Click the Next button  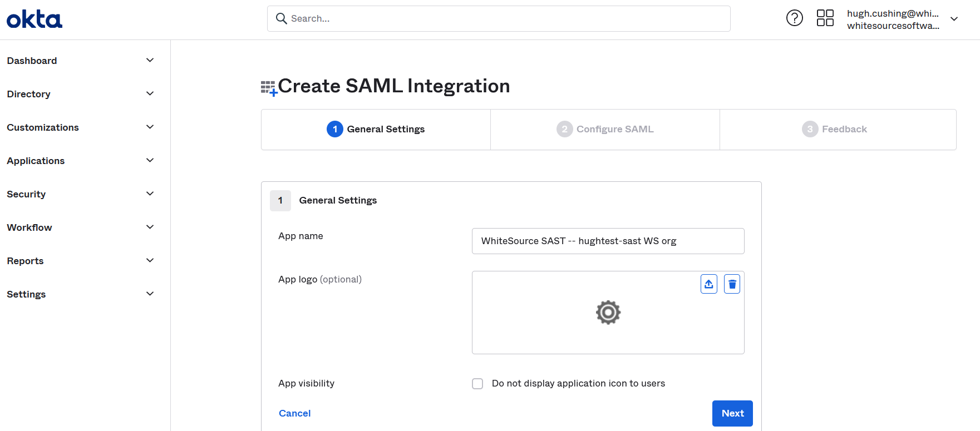coord(732,413)
